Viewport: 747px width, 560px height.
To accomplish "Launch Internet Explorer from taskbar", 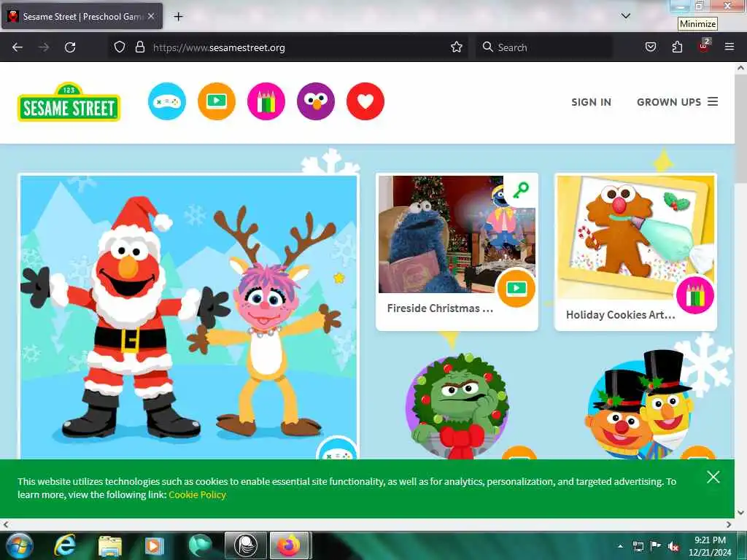I will point(64,545).
